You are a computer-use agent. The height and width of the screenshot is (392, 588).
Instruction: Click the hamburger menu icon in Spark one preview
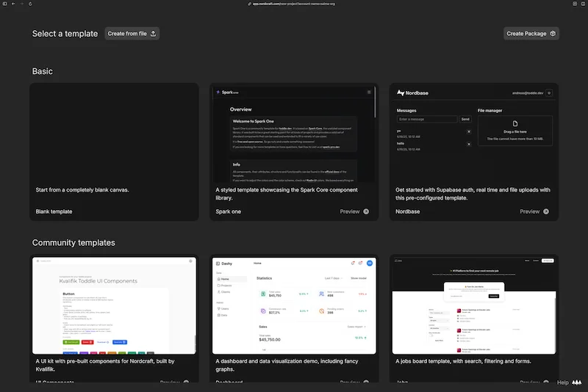369,92
